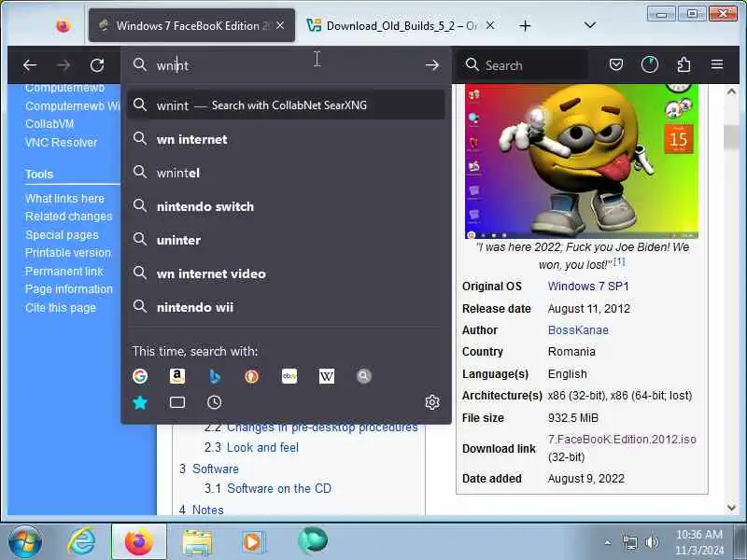Click the circular profile icon in toolbar
The height and width of the screenshot is (560, 747).
[x=650, y=64]
